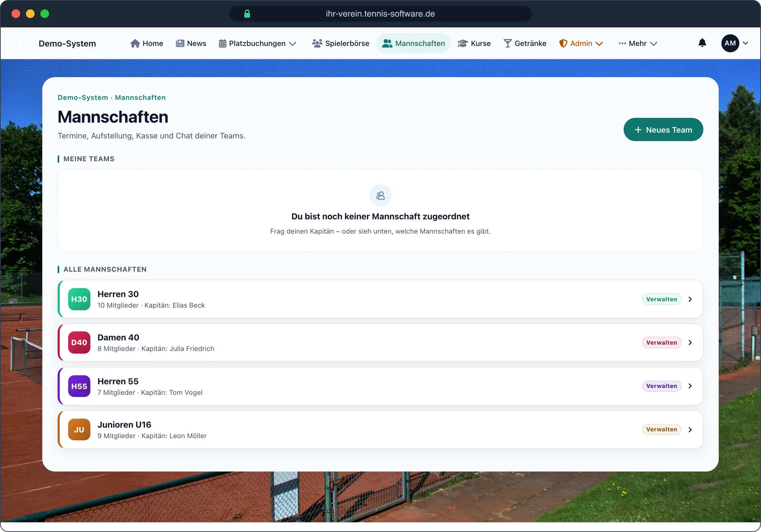
Task: Open the Spielerbörse section
Action: point(341,43)
